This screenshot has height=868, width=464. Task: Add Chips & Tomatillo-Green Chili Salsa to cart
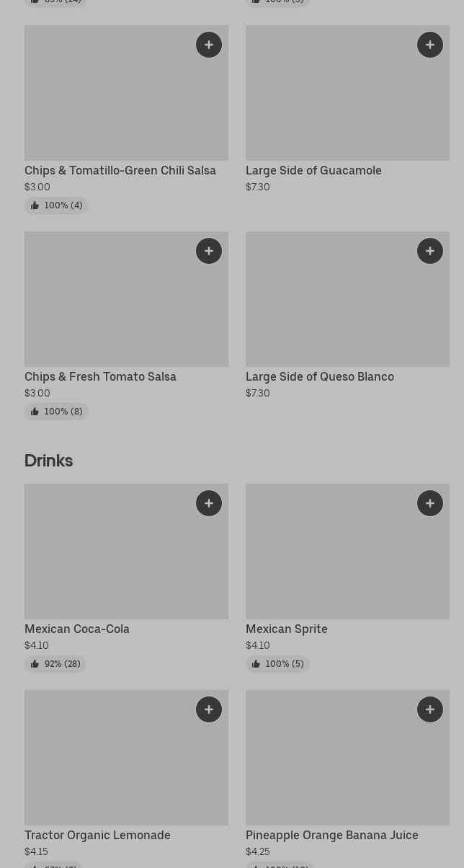click(209, 45)
